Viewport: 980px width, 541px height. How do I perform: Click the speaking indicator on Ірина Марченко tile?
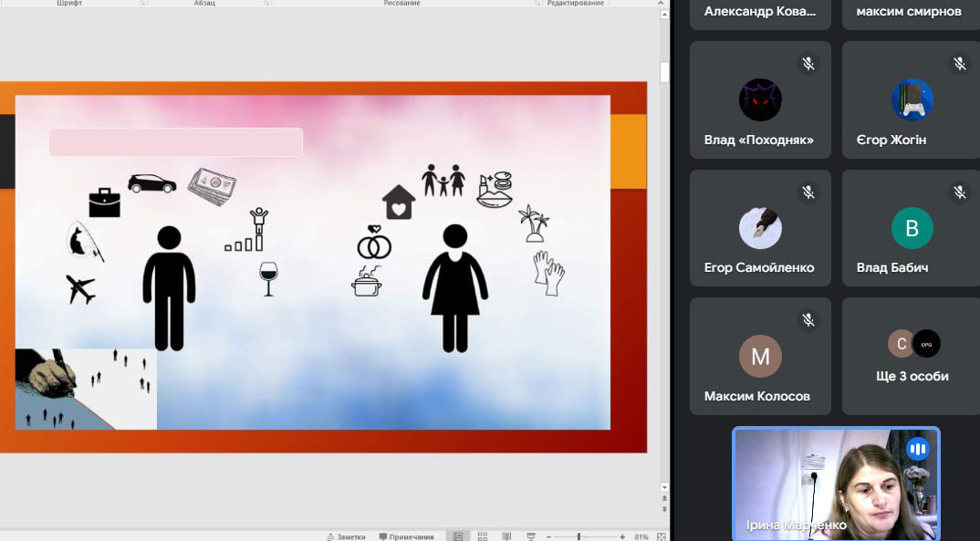918,449
